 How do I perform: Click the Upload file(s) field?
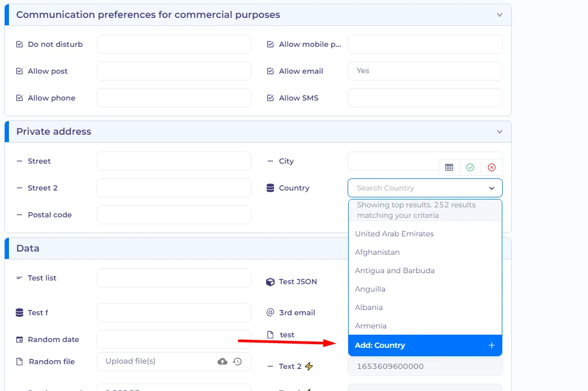click(x=174, y=362)
